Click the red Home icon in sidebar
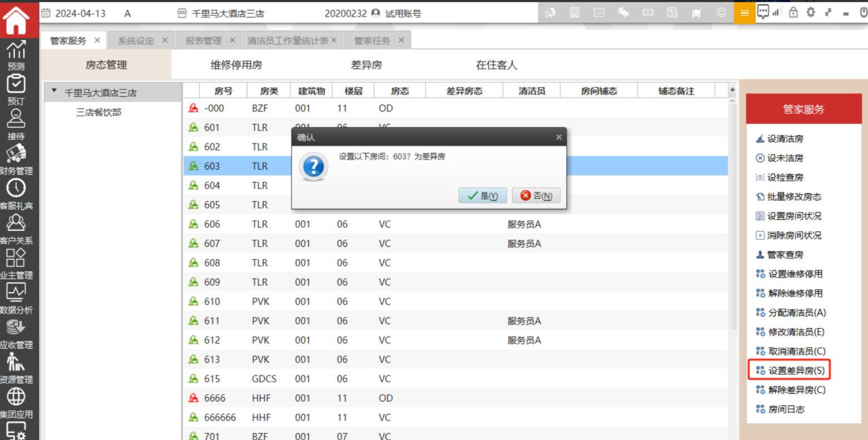 coord(17,19)
